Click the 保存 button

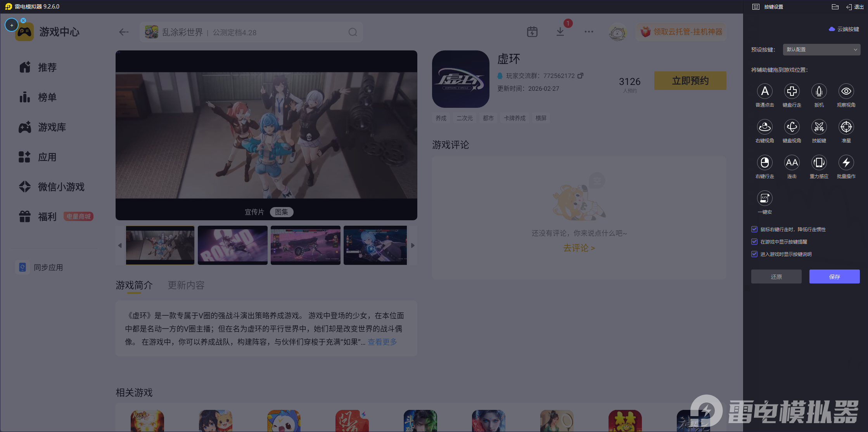(x=834, y=276)
